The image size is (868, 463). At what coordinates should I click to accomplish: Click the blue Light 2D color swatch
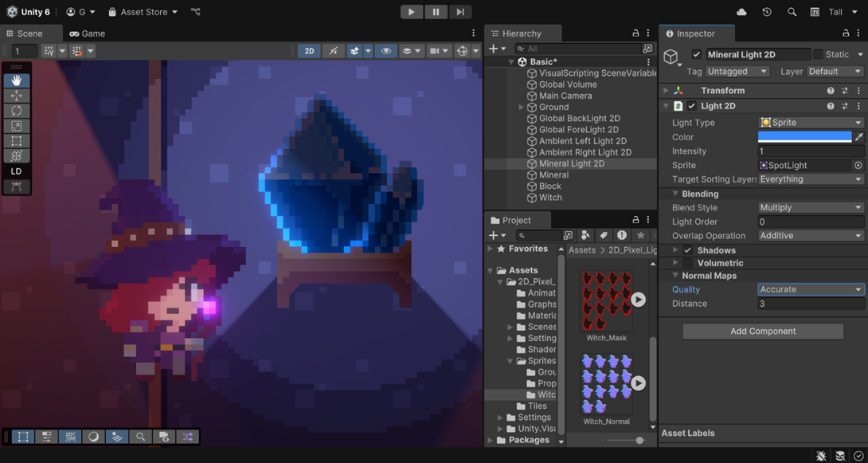pyautogui.click(x=804, y=137)
